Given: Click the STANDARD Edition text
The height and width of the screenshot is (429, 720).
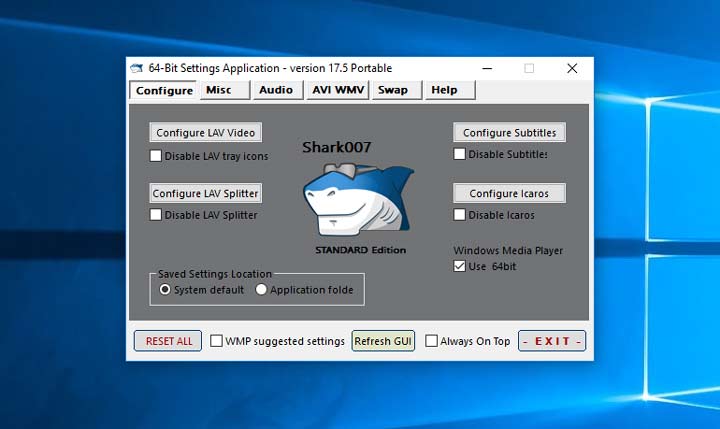Looking at the screenshot, I should 360,250.
